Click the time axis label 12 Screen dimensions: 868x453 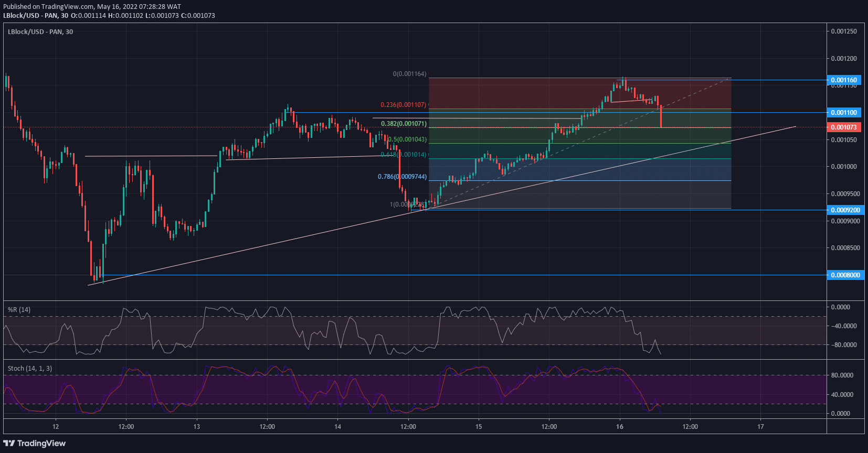pyautogui.click(x=56, y=427)
